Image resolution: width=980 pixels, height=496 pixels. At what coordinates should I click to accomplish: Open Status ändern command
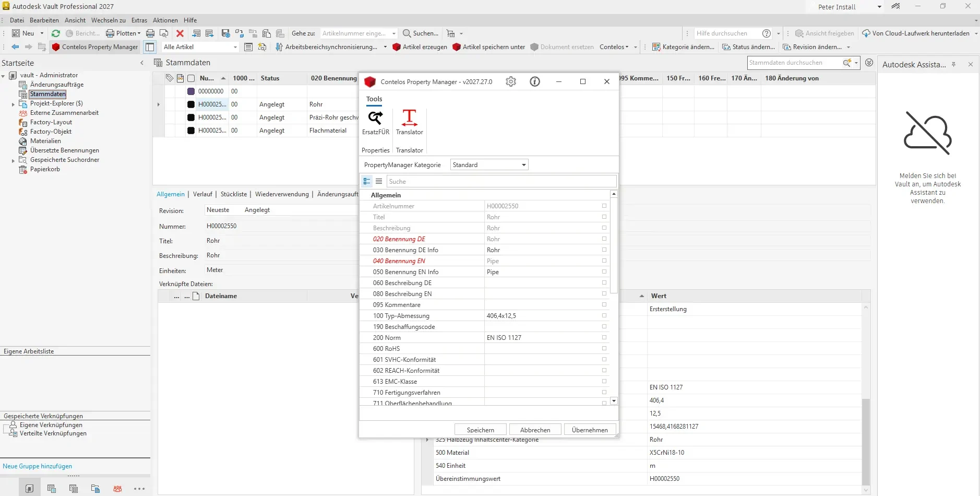(748, 47)
